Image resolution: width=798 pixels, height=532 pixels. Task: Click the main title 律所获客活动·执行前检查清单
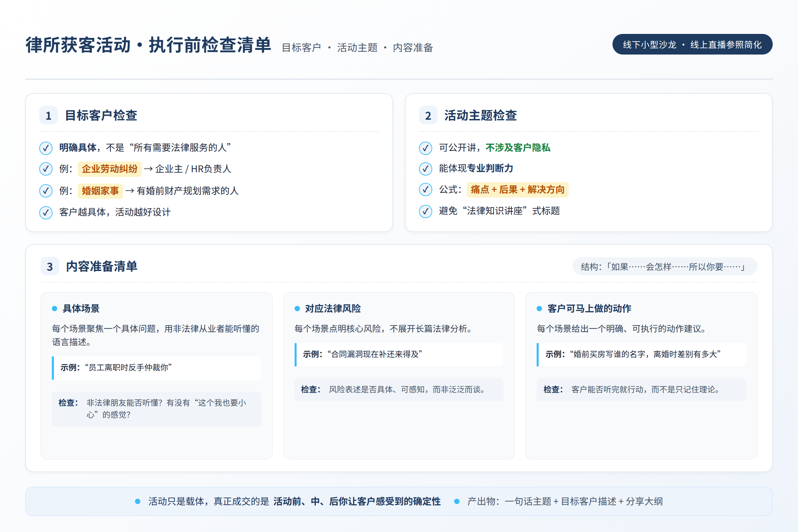point(148,45)
